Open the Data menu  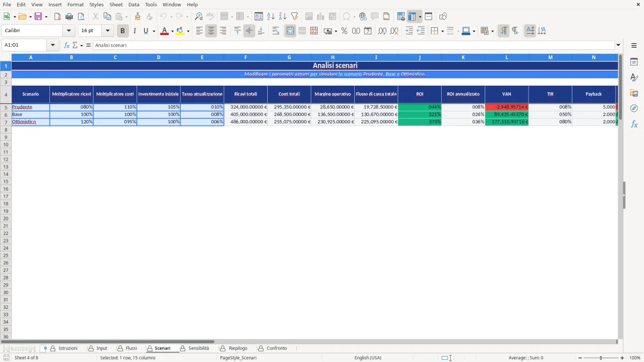point(134,4)
